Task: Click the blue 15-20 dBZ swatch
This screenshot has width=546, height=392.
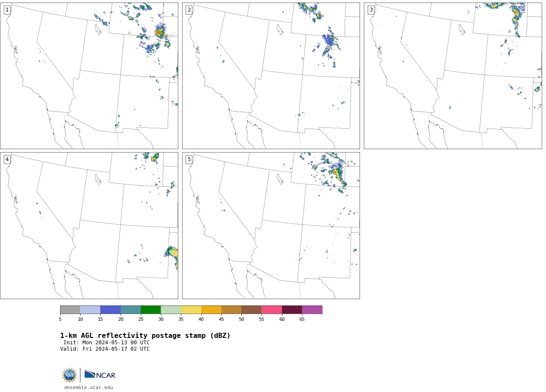Action: click(x=110, y=310)
